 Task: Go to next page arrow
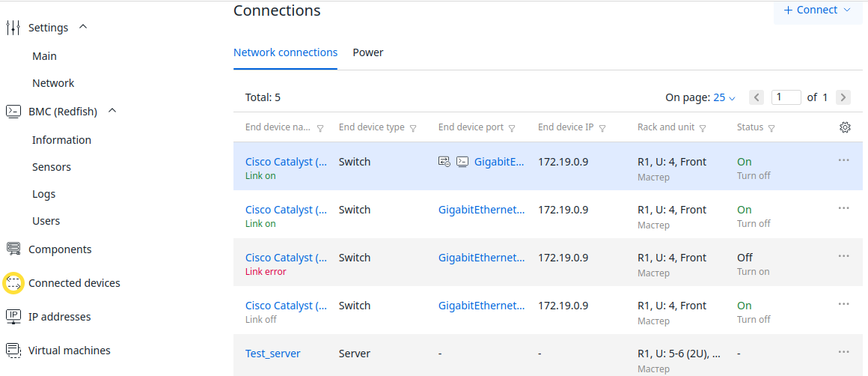[843, 97]
